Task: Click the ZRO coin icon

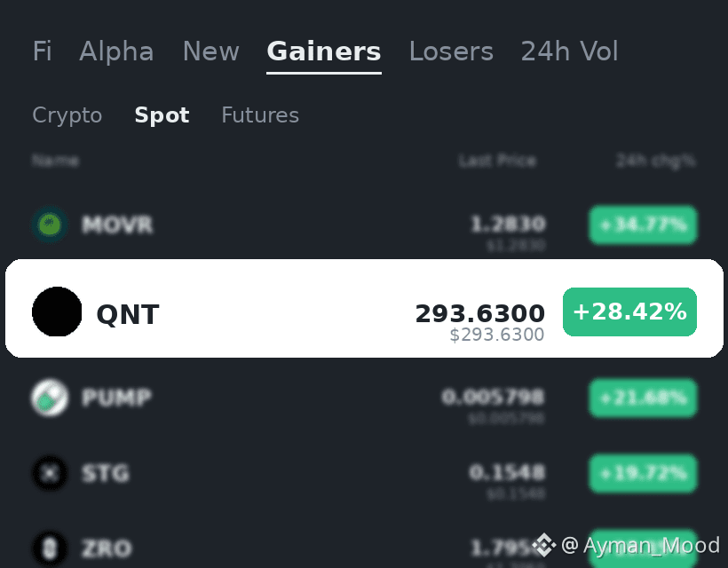Action: pyautogui.click(x=50, y=549)
